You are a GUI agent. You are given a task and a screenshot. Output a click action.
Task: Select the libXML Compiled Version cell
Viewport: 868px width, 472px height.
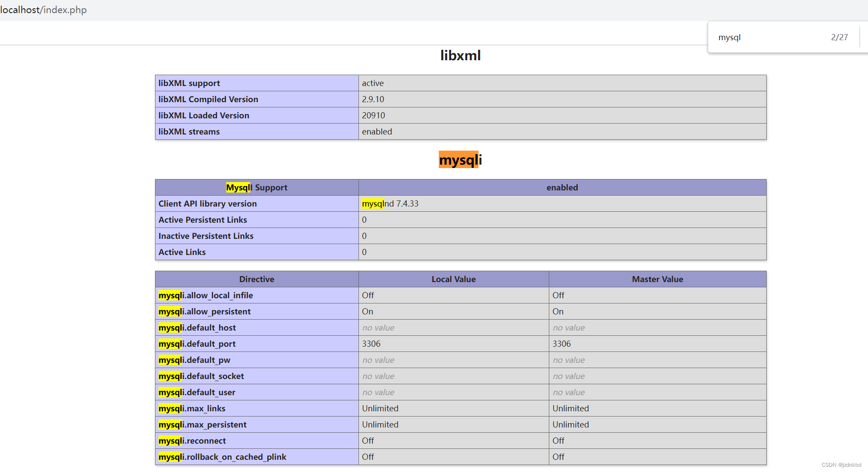(x=257, y=99)
